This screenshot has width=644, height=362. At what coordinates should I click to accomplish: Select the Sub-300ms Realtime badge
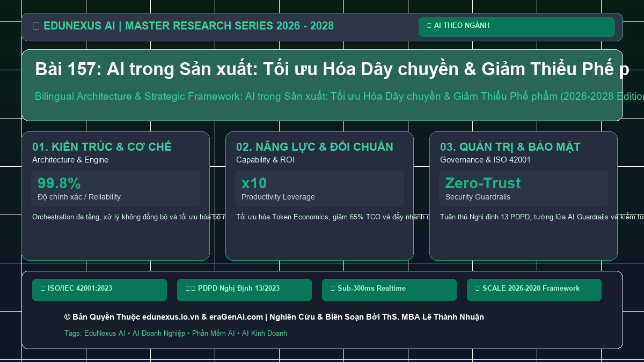pyautogui.click(x=389, y=290)
